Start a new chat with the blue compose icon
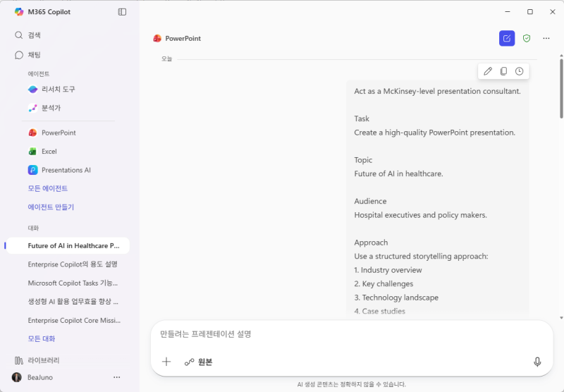Image resolution: width=564 pixels, height=392 pixels. 507,38
